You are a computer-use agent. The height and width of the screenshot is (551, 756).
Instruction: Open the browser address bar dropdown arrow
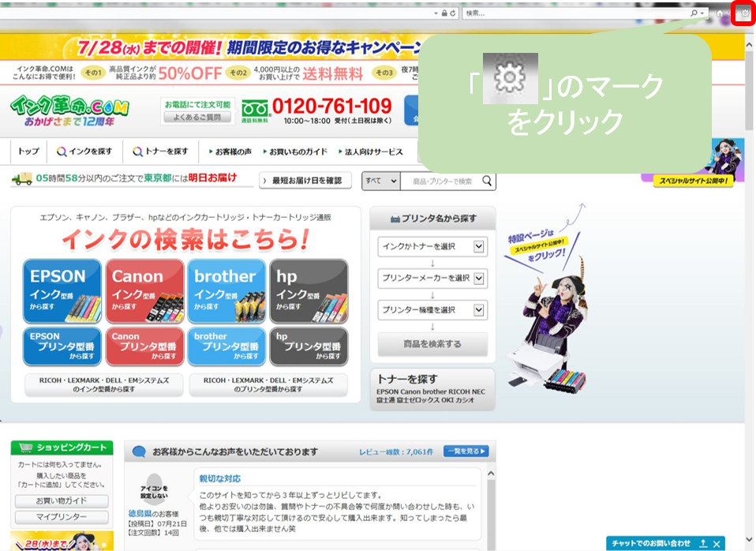coord(436,13)
